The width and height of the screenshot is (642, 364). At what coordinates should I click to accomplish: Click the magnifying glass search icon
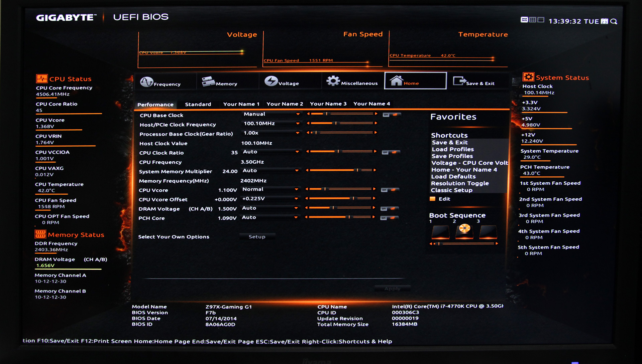click(x=614, y=21)
